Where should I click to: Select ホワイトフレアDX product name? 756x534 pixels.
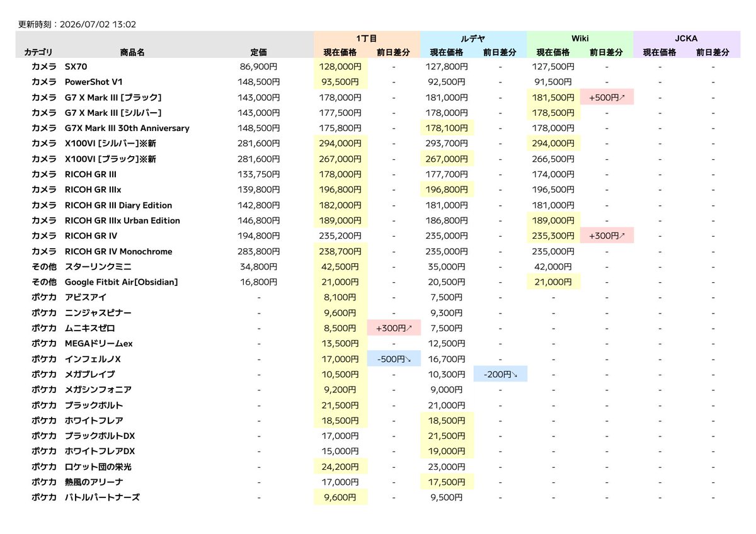pos(100,452)
